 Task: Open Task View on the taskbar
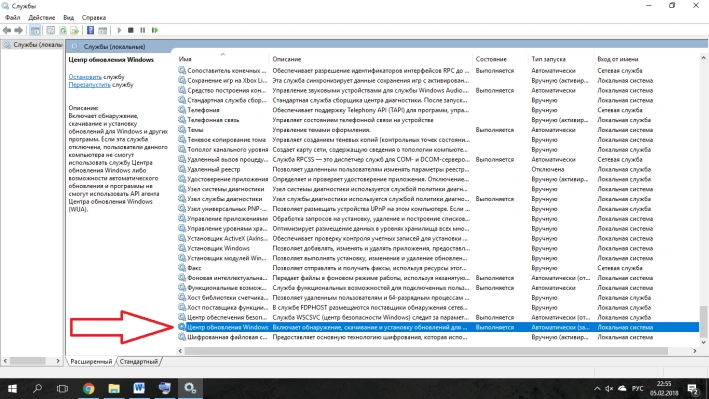pos(62,389)
